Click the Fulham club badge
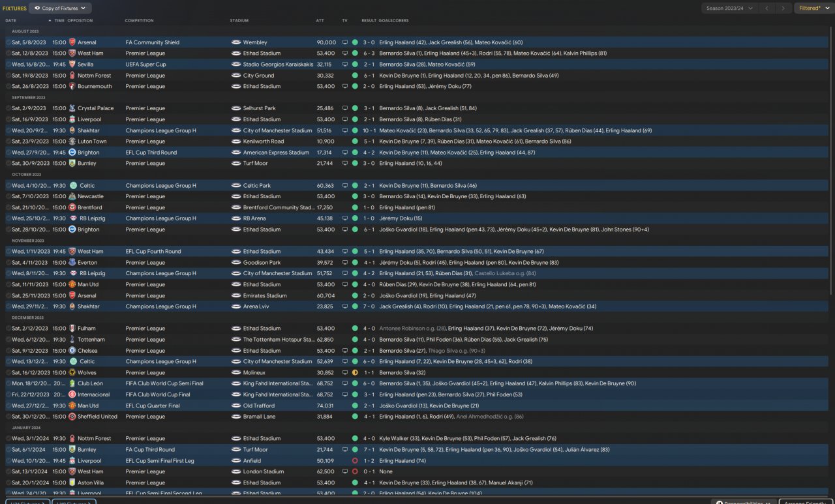 (72, 329)
